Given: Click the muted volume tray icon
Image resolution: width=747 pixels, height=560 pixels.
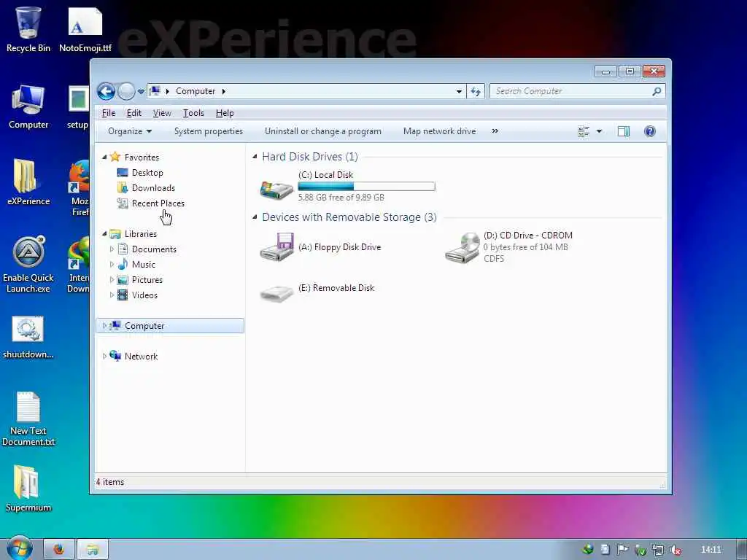Looking at the screenshot, I should [x=675, y=550].
